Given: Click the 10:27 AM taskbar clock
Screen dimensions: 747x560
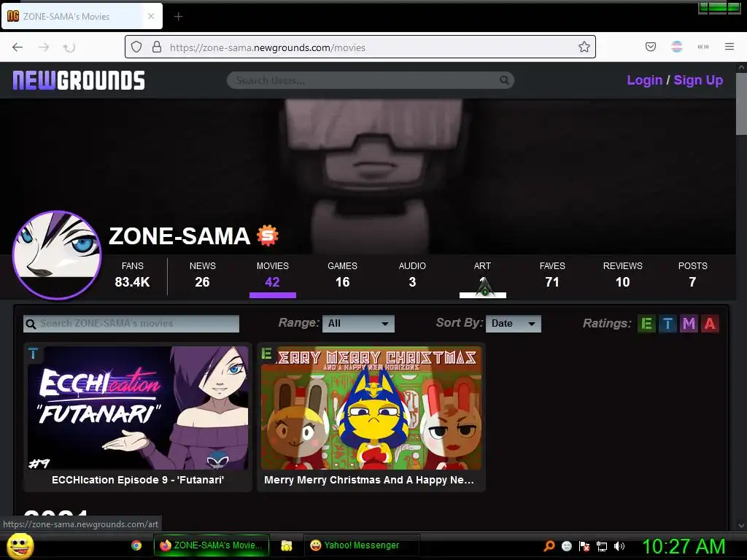Looking at the screenshot, I should click(684, 546).
